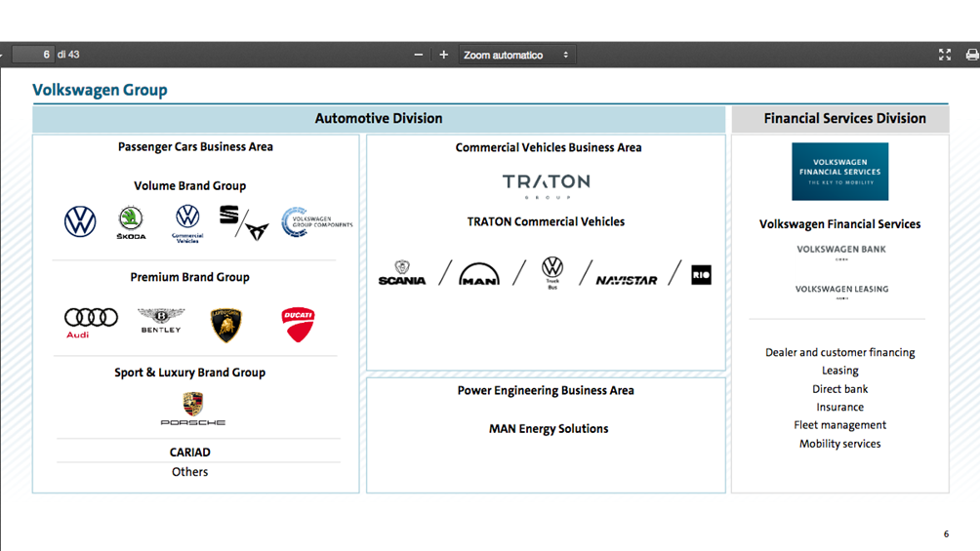The height and width of the screenshot is (551, 980).
Task: Enter fullscreen presentation mode
Action: coord(945,55)
